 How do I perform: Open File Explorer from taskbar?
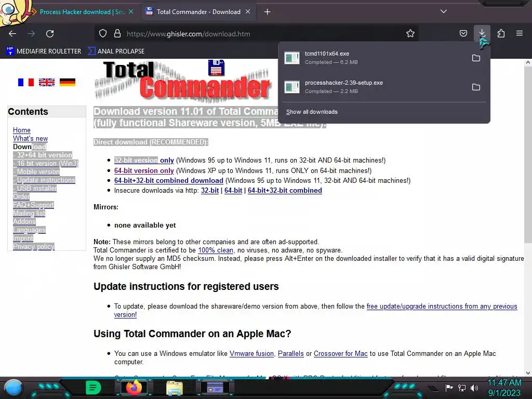175,388
